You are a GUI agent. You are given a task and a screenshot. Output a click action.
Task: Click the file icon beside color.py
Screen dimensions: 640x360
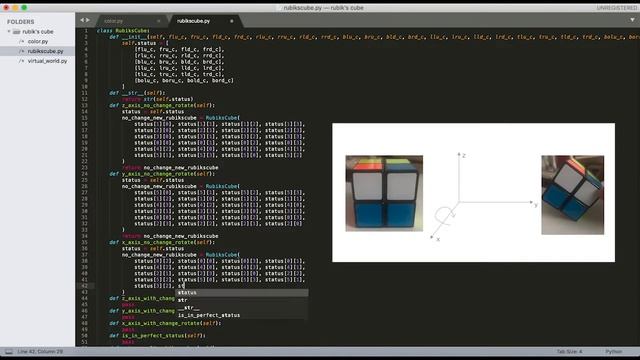point(22,41)
